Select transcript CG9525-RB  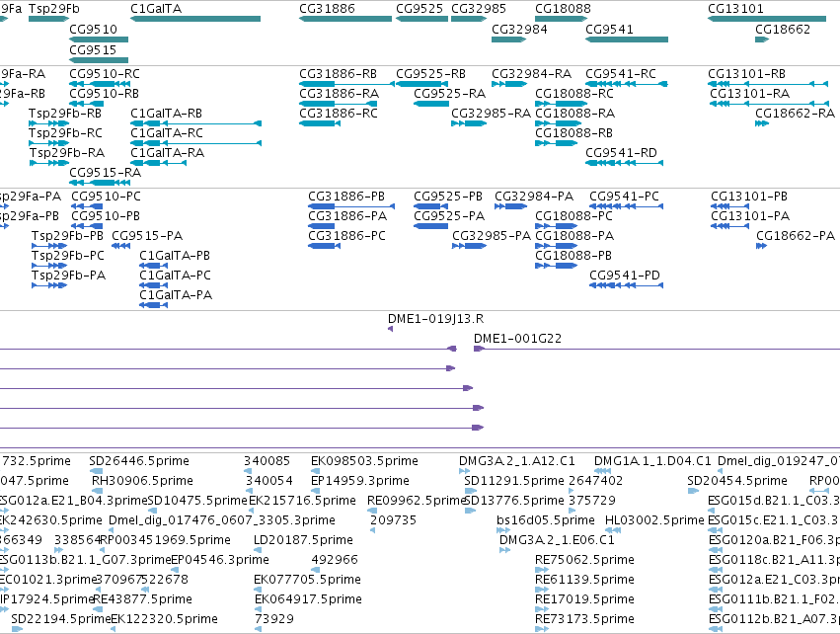click(x=421, y=84)
